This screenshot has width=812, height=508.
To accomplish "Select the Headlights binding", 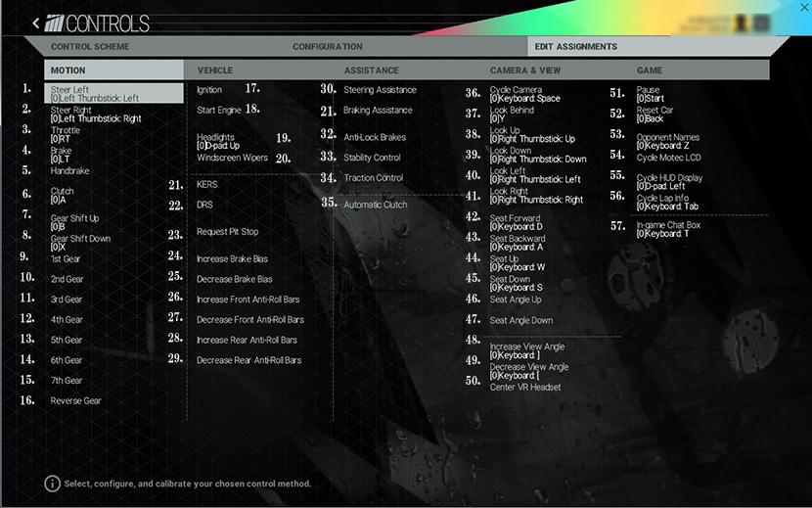I will pyautogui.click(x=217, y=141).
